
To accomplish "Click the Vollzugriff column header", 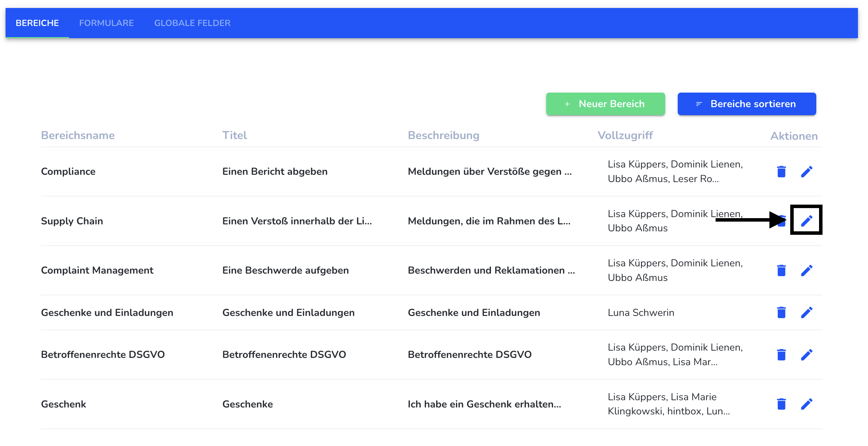I will [625, 135].
